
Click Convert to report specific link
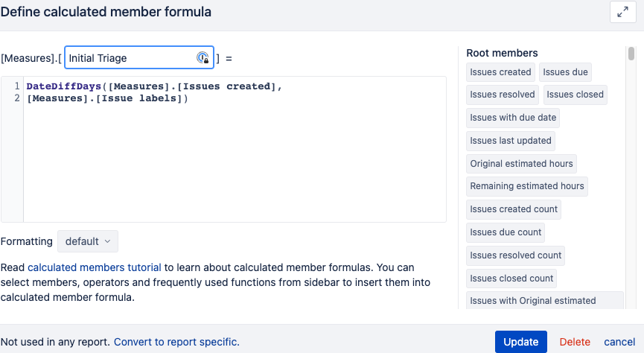pos(176,342)
